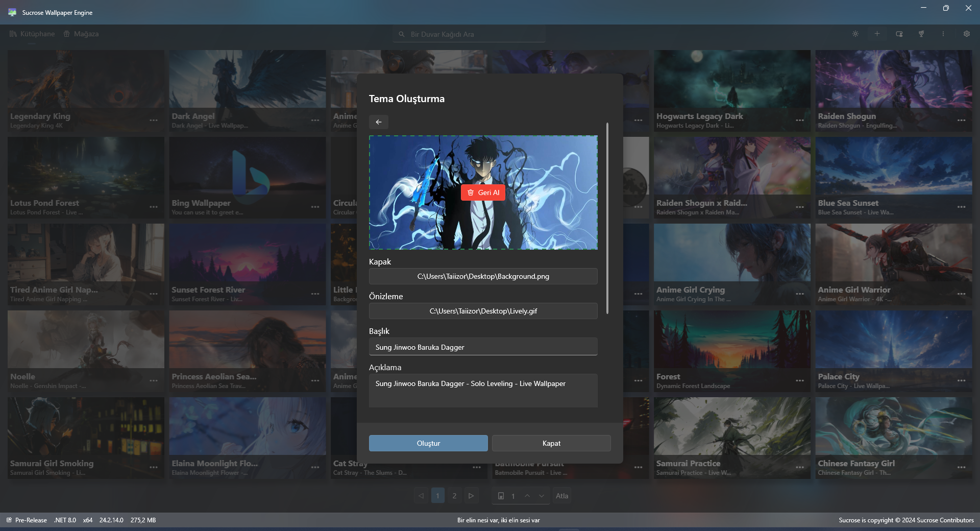This screenshot has height=531, width=980.
Task: Open the vertical three-dot more menu
Action: click(943, 34)
